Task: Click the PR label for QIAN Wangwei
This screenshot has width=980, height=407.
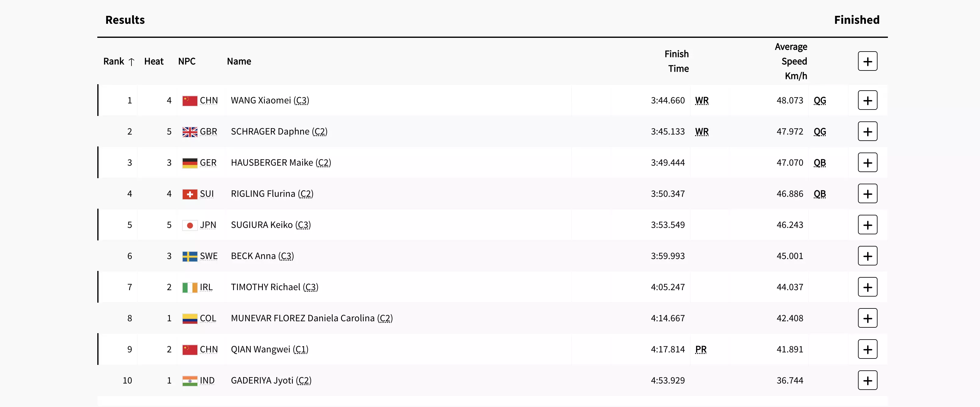Action: 700,350
